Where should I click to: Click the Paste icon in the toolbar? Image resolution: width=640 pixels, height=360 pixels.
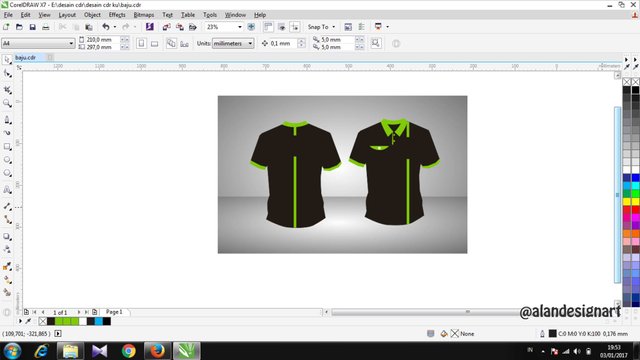tap(89, 27)
